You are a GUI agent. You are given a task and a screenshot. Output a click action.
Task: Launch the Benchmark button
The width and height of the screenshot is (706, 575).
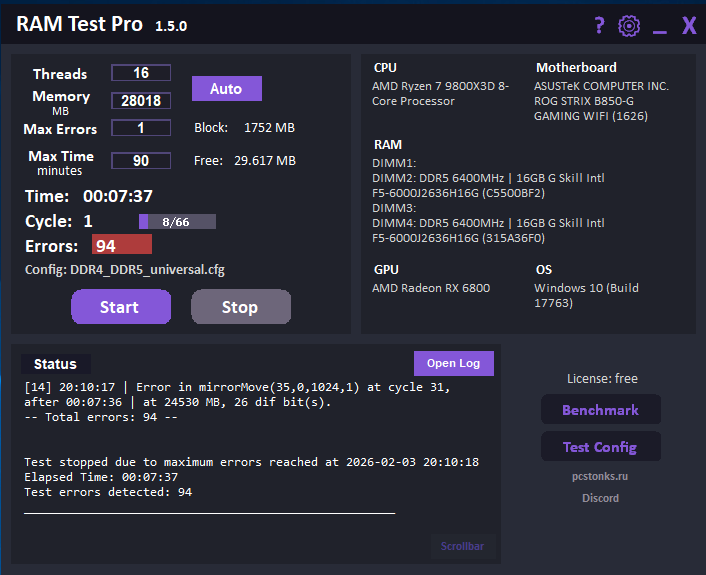point(601,410)
